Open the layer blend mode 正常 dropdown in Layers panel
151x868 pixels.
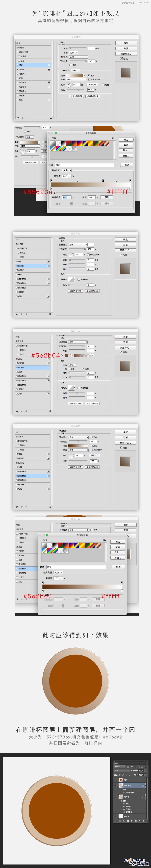(122, 771)
